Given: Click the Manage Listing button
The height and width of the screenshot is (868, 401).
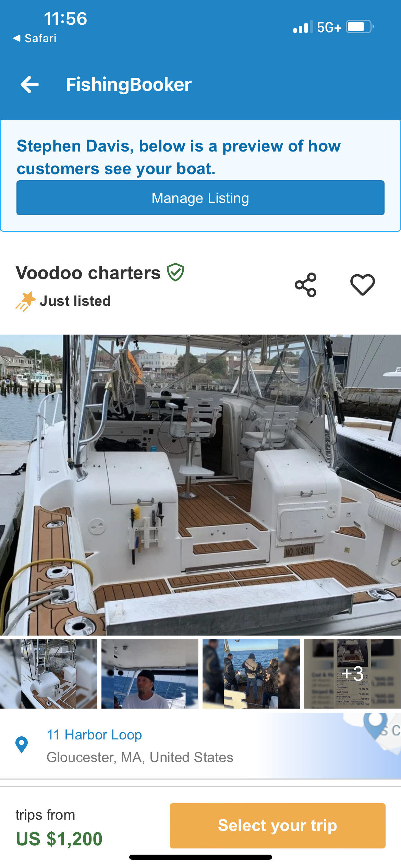Looking at the screenshot, I should [x=200, y=198].
